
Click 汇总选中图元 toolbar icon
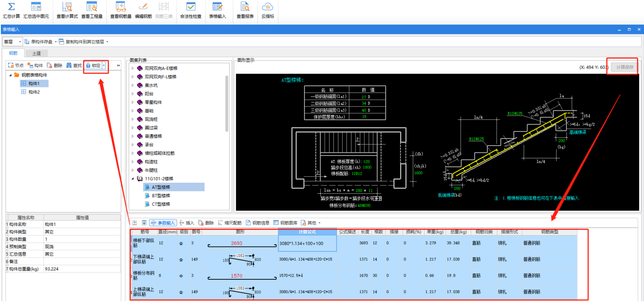coord(36,10)
